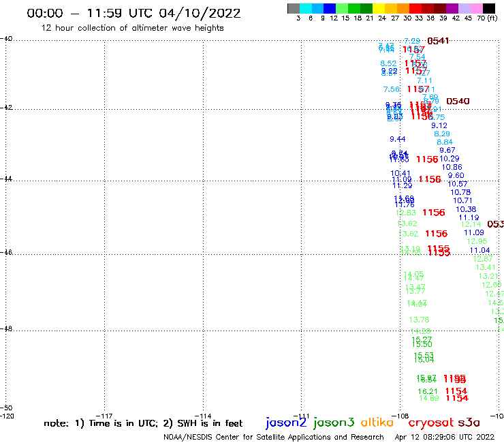Click the '10.86' wave height value
Viewport: 504px width, 443px height.
(452, 167)
